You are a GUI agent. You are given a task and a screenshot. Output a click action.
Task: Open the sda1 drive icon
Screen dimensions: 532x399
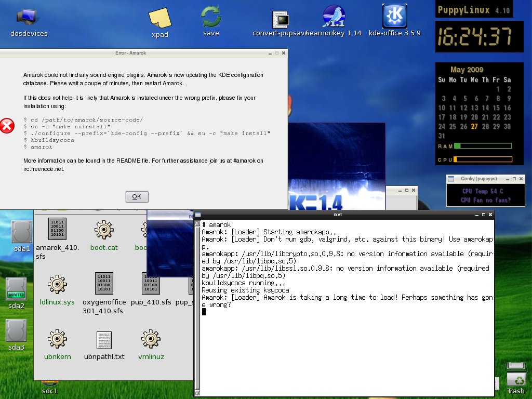[x=22, y=232]
